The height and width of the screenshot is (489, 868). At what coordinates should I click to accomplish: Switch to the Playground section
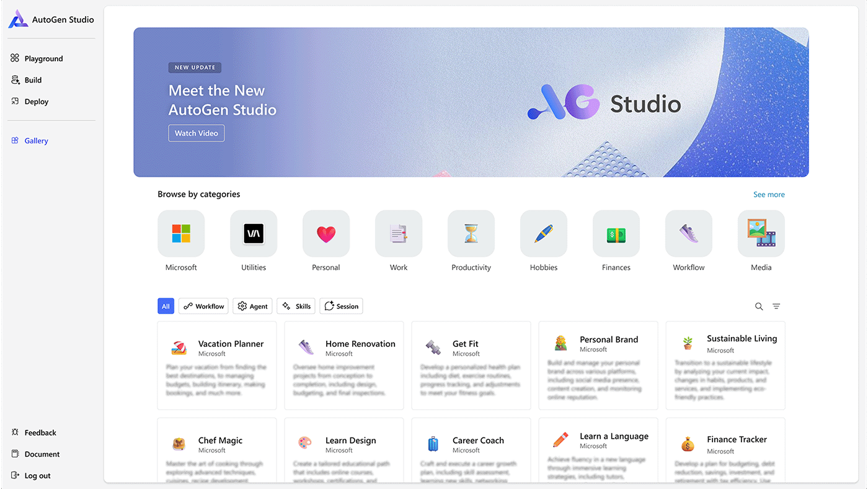click(43, 58)
